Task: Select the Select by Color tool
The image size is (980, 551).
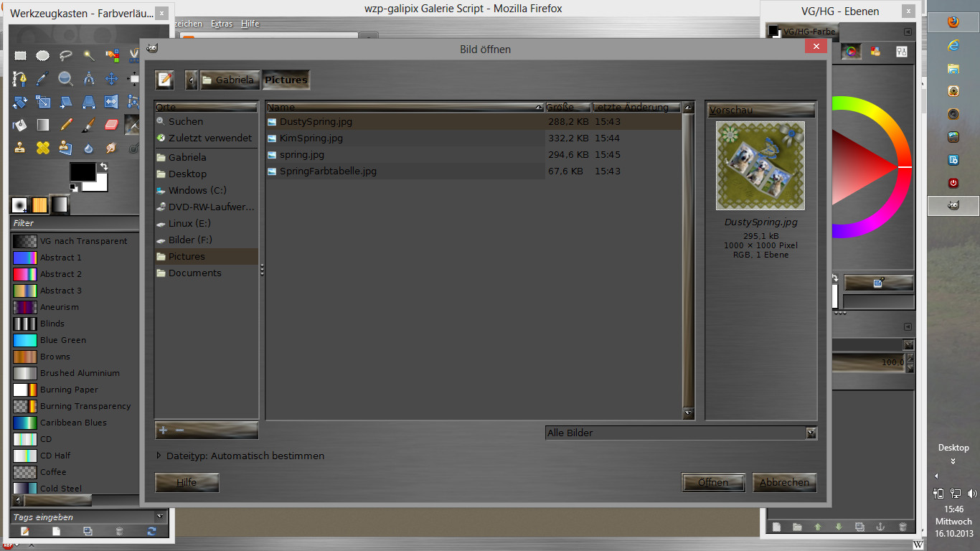Action: [x=112, y=55]
